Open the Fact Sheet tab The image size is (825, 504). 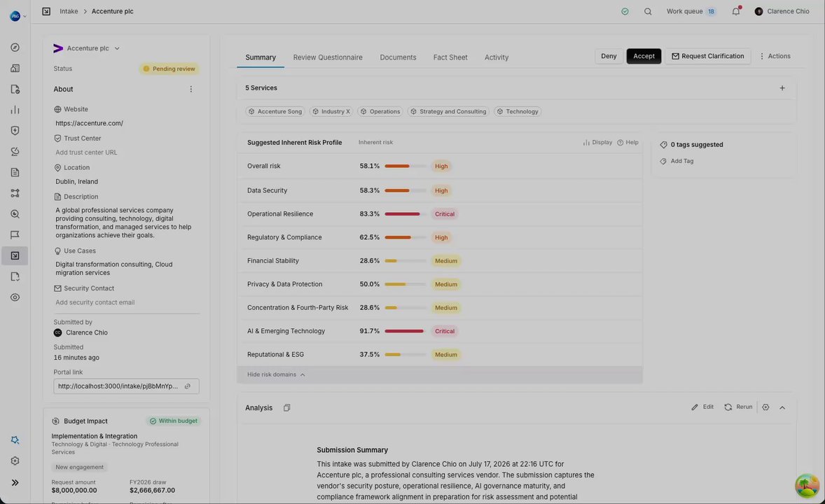pos(450,57)
